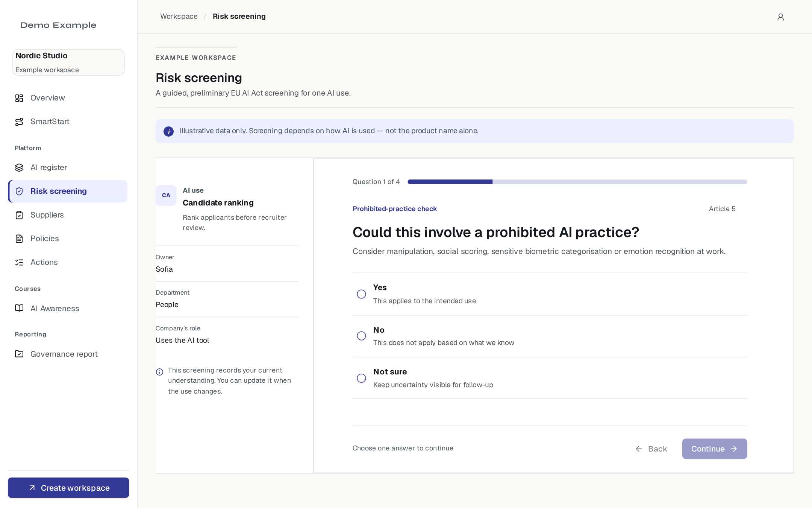Viewport: 812px width, 508px height.
Task: Click the Create workspace button
Action: click(x=68, y=488)
